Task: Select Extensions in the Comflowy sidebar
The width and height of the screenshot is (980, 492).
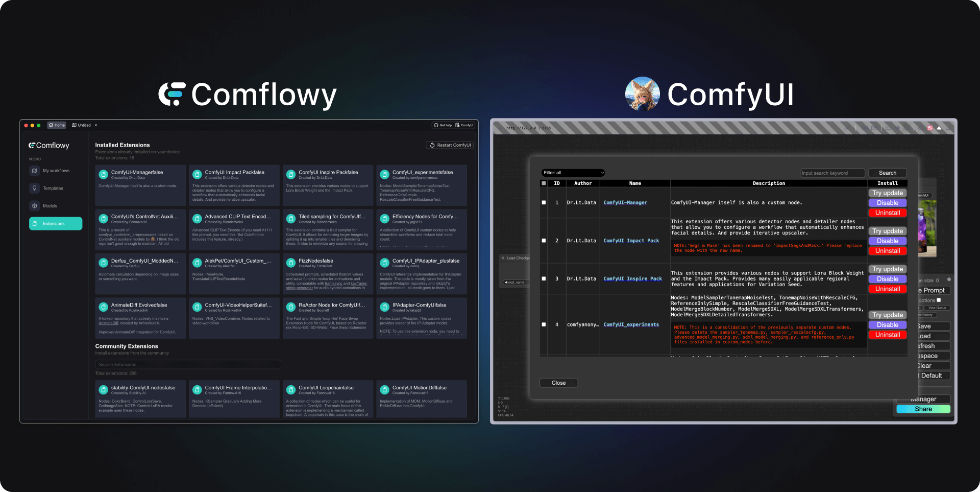Action: coord(55,224)
